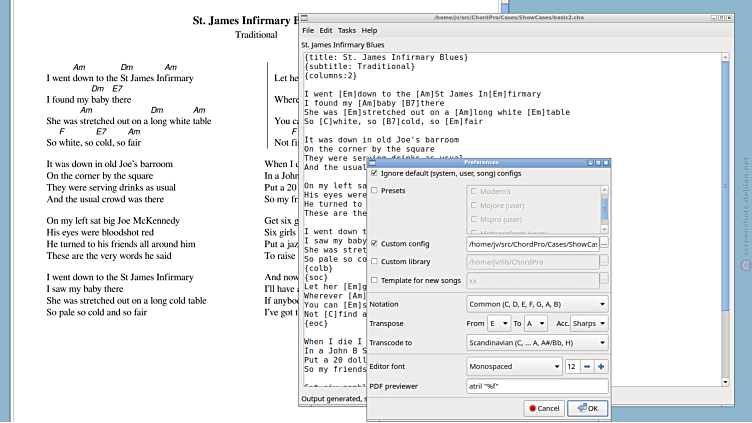Open the Tasks menu

pos(346,31)
